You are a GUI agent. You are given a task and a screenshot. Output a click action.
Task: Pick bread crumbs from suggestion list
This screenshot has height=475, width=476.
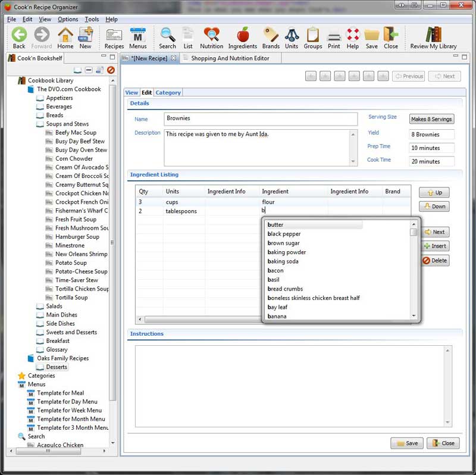(x=285, y=289)
